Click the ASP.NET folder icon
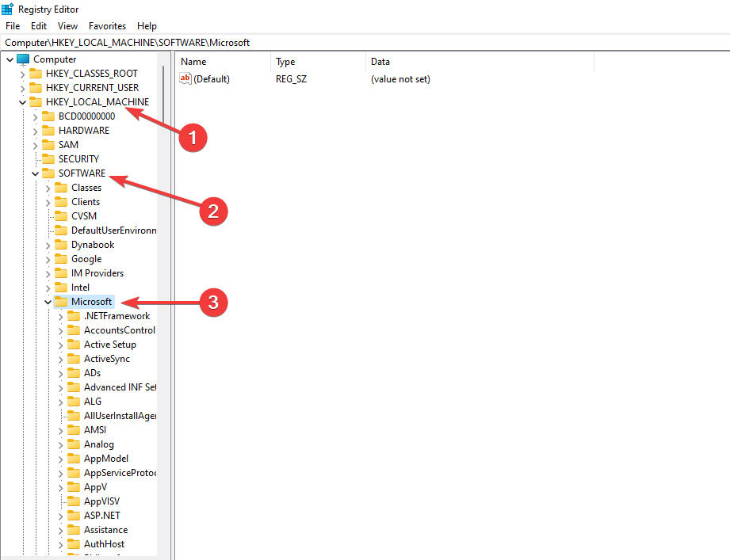The image size is (730, 560). point(74,516)
